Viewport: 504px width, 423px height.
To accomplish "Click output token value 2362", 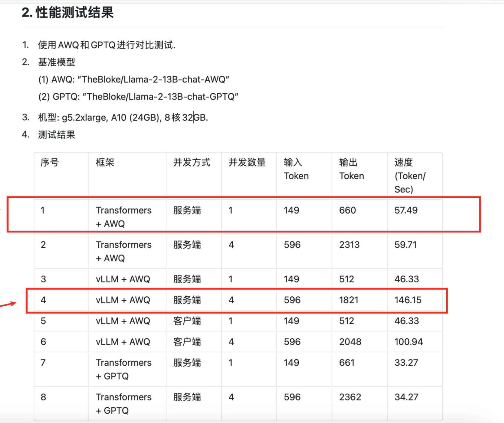I will (350, 397).
